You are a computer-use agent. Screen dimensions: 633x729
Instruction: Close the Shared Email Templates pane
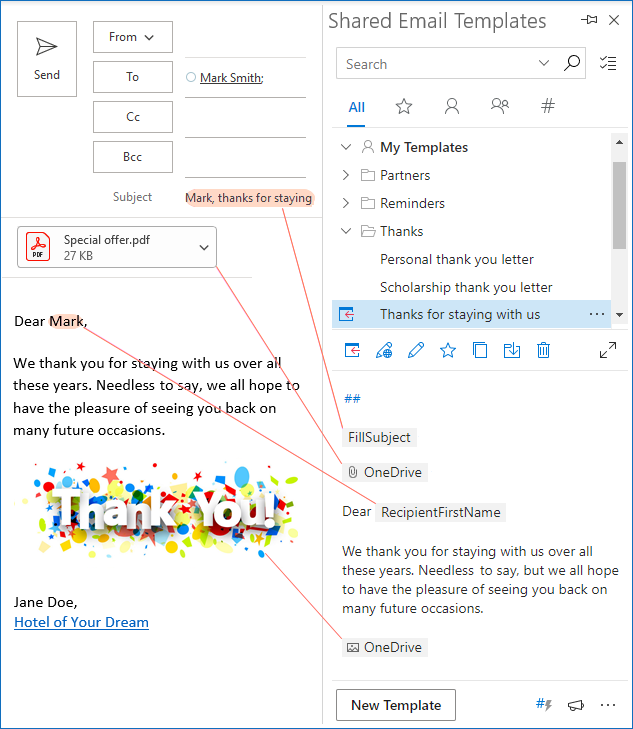click(x=614, y=20)
